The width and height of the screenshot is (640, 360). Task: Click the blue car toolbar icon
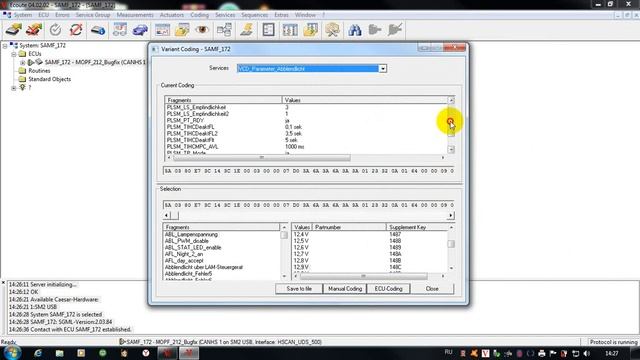pos(140,30)
